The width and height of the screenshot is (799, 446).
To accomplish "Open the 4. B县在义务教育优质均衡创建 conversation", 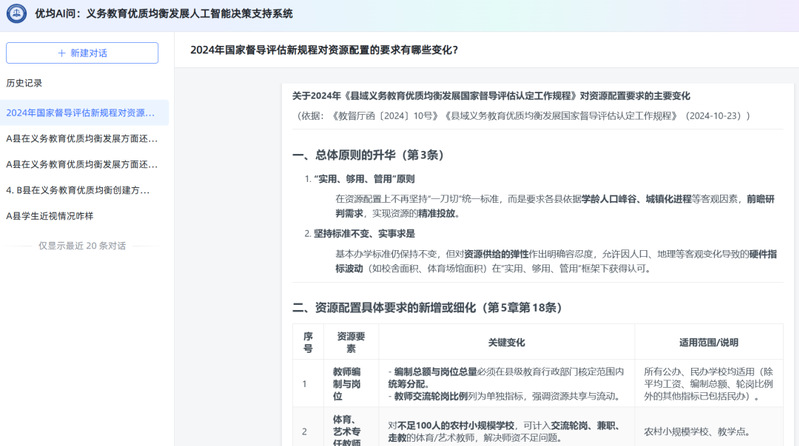I will click(x=80, y=190).
